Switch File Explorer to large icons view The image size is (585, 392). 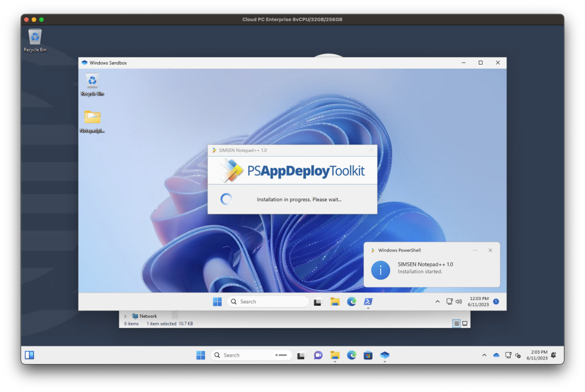tap(465, 323)
